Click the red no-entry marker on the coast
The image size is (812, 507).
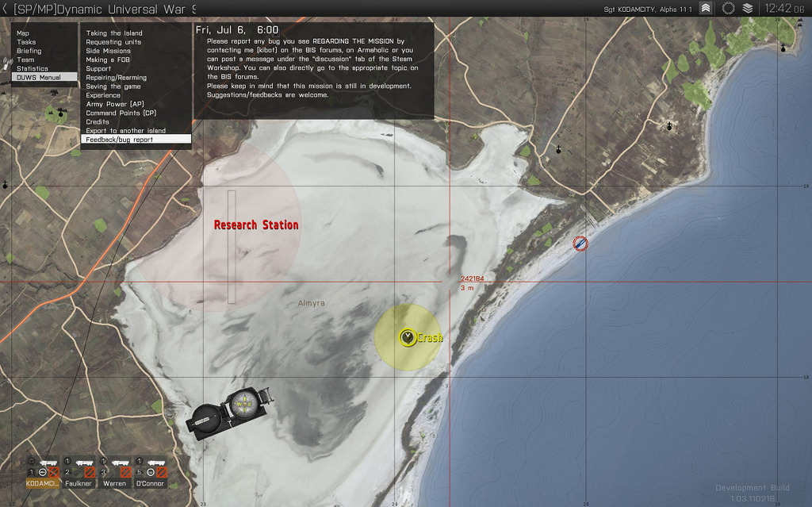click(580, 244)
